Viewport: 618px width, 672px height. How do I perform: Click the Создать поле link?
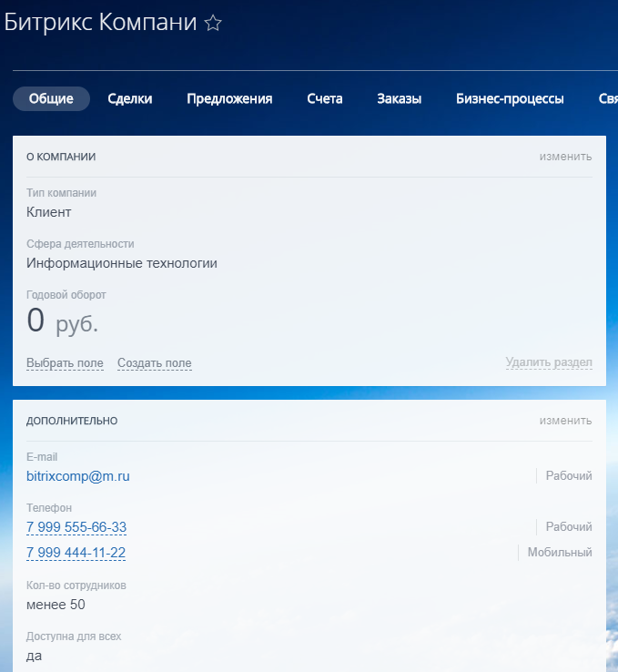click(154, 363)
